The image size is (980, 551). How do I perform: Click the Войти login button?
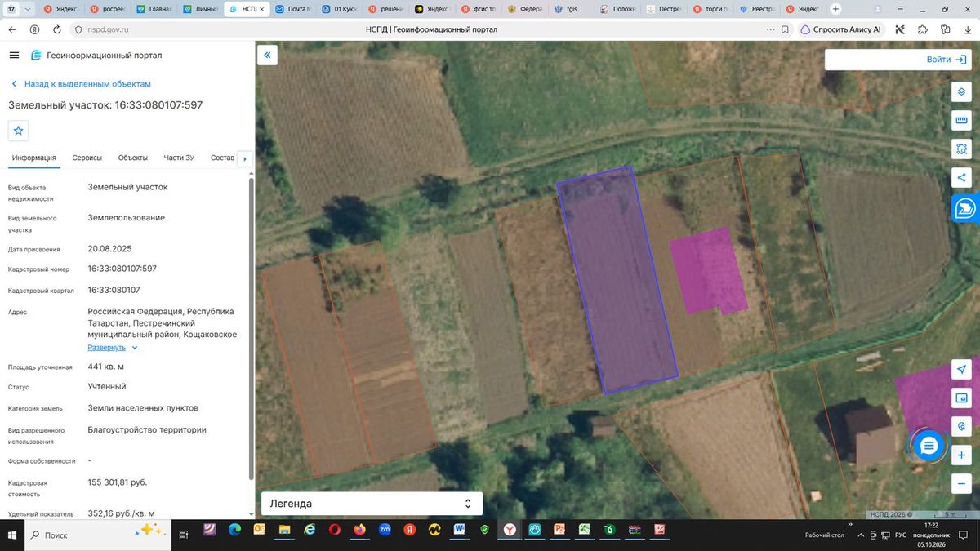(947, 60)
